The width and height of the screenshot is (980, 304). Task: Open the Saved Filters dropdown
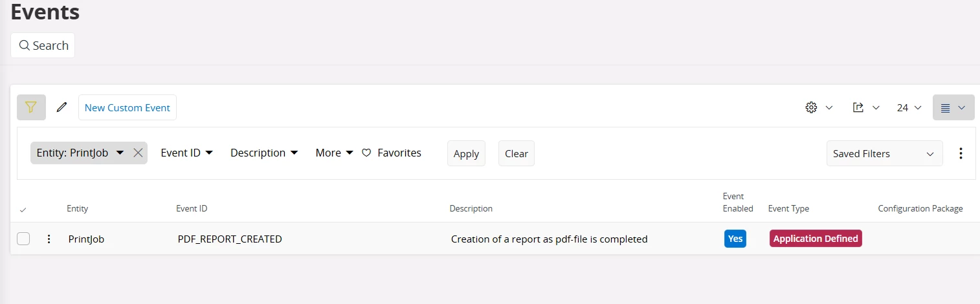click(884, 154)
